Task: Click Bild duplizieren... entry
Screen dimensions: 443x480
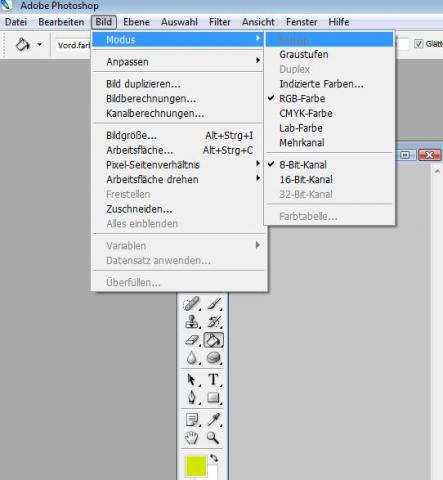Action: [x=178, y=84]
